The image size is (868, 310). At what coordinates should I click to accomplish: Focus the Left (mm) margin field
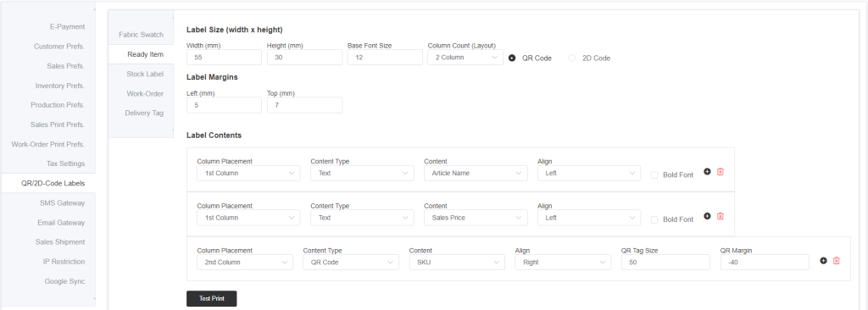(x=224, y=105)
